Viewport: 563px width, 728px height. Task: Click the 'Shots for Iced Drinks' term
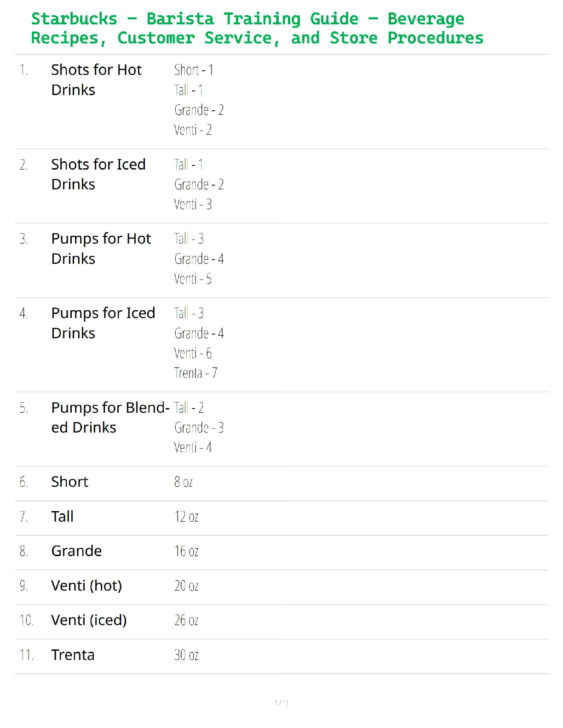[98, 174]
